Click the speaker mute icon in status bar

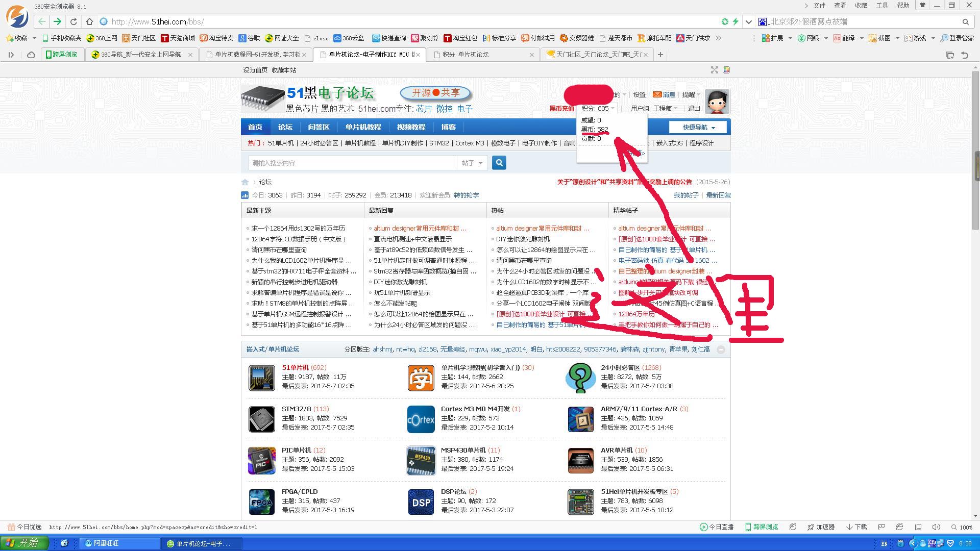(936, 527)
